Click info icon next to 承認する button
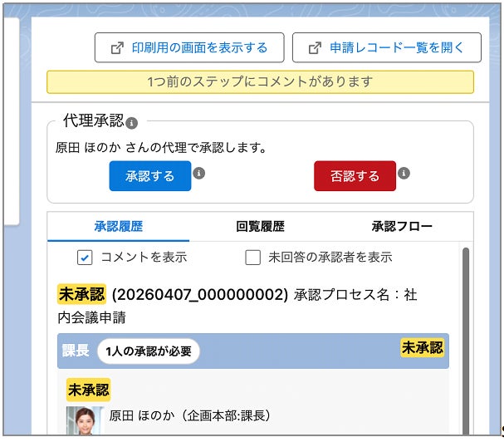This screenshot has width=504, height=442. tap(199, 173)
